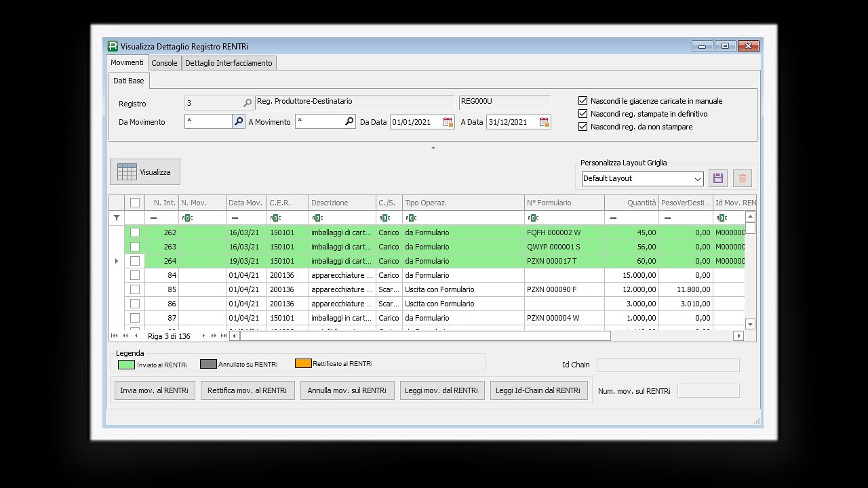Click the Visualizza button
This screenshot has width=868, height=488.
145,172
